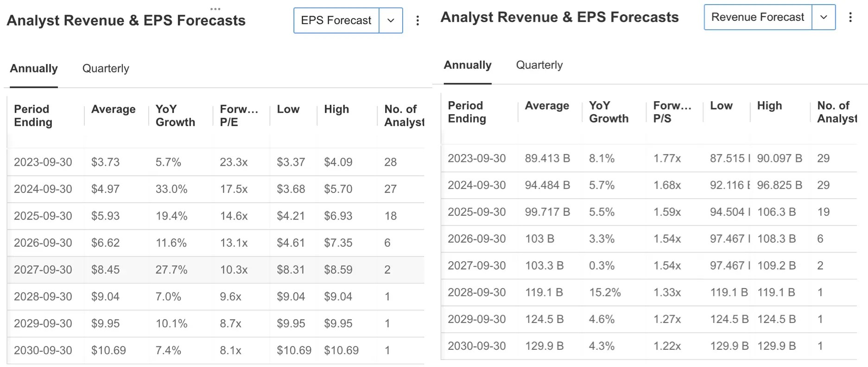This screenshot has height=367, width=868.
Task: Switch to Quarterly tab in EPS panel
Action: pyautogui.click(x=106, y=69)
